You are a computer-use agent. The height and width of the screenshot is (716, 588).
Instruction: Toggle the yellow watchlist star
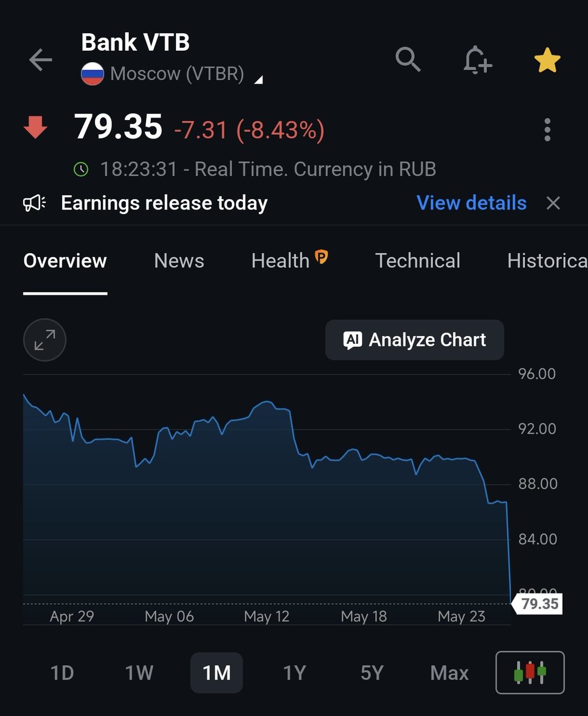click(547, 60)
